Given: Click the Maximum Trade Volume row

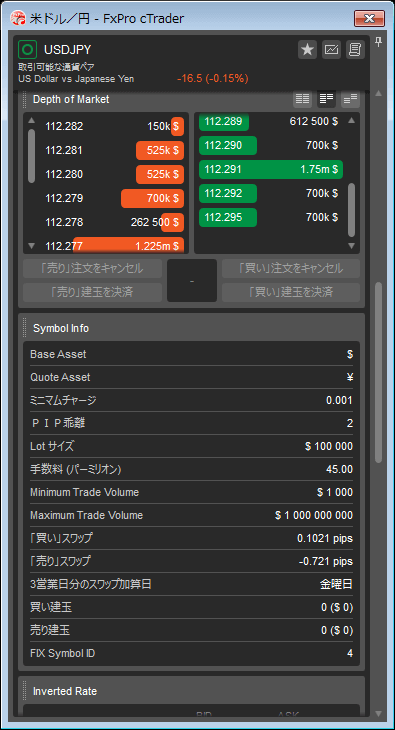Looking at the screenshot, I should coord(191,515).
